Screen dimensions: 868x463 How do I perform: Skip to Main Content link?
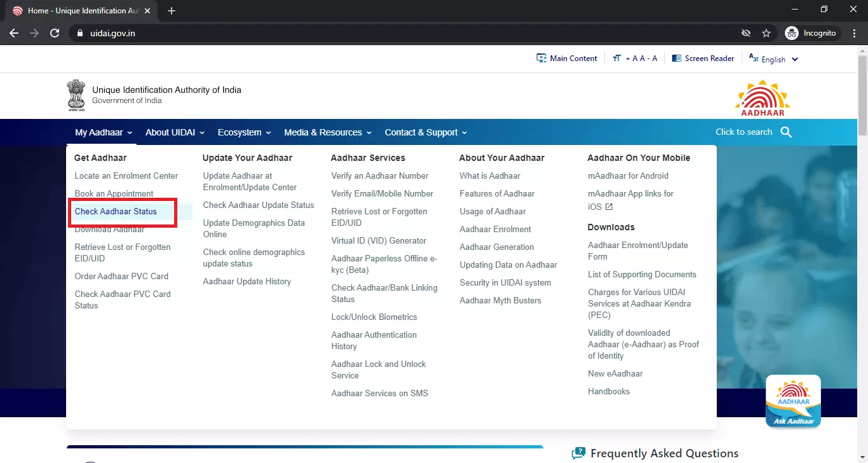(x=567, y=59)
